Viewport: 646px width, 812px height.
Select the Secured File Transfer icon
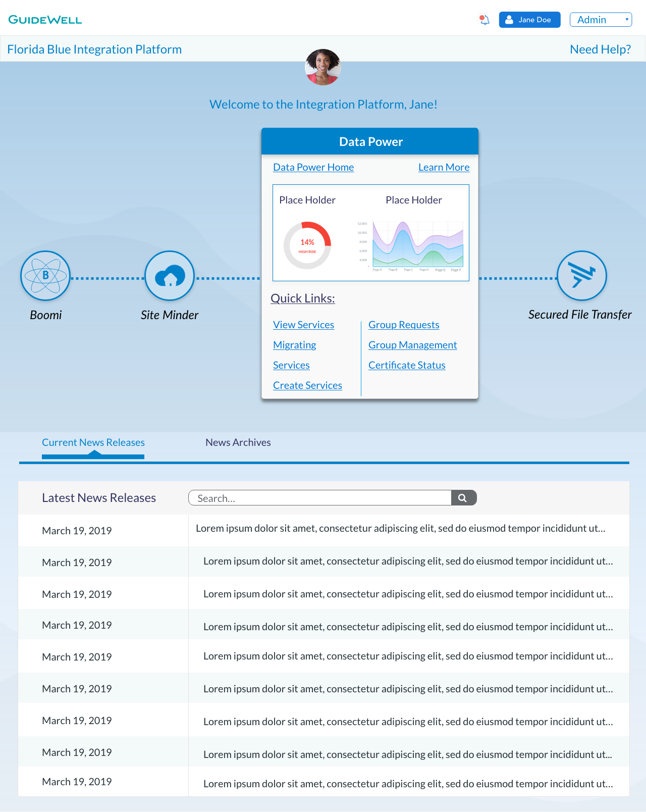(581, 276)
